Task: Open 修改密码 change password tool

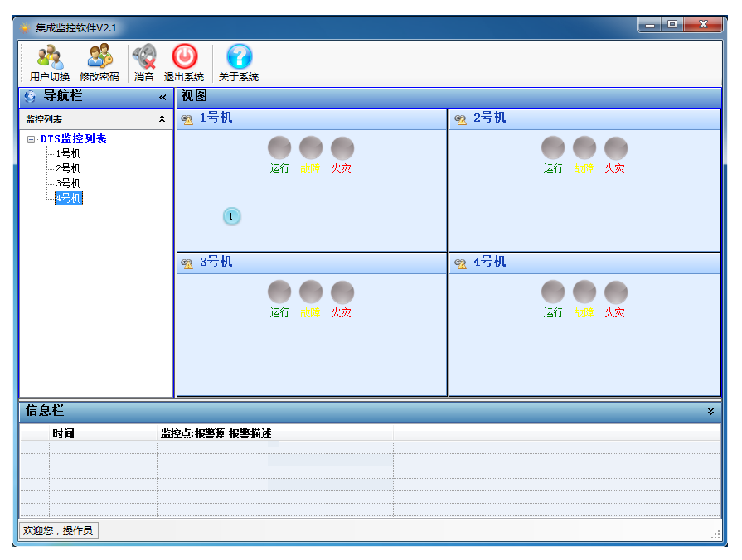Action: point(99,57)
